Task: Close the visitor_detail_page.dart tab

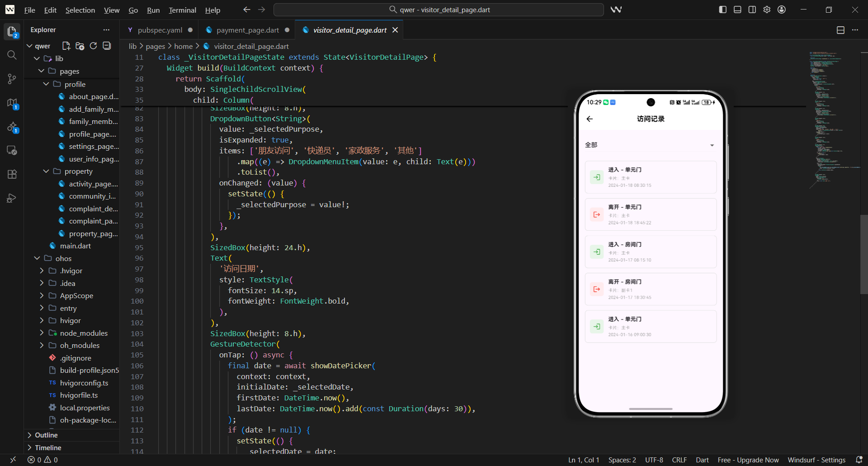Action: click(395, 30)
